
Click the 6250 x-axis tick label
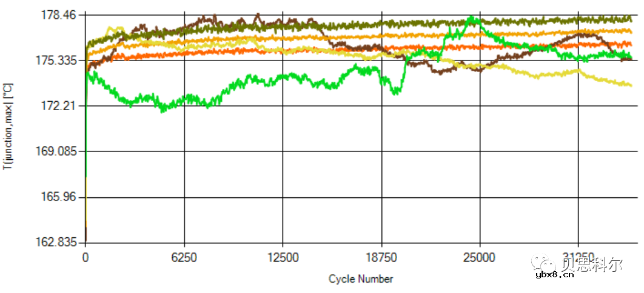184,256
